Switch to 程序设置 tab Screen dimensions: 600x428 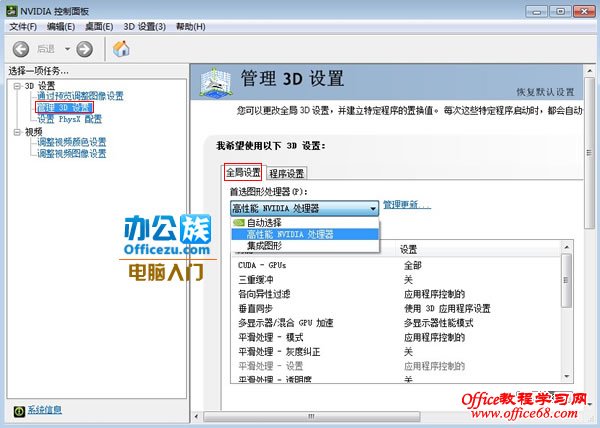coord(287,173)
